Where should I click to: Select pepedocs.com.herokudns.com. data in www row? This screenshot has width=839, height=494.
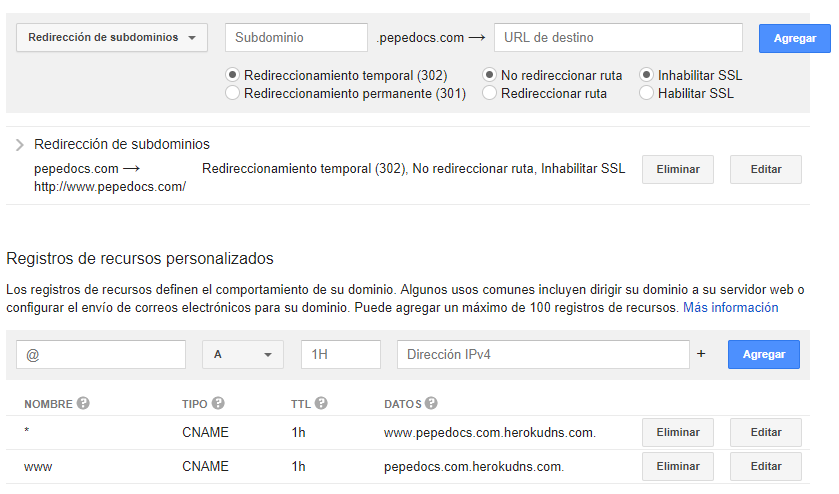(x=474, y=467)
